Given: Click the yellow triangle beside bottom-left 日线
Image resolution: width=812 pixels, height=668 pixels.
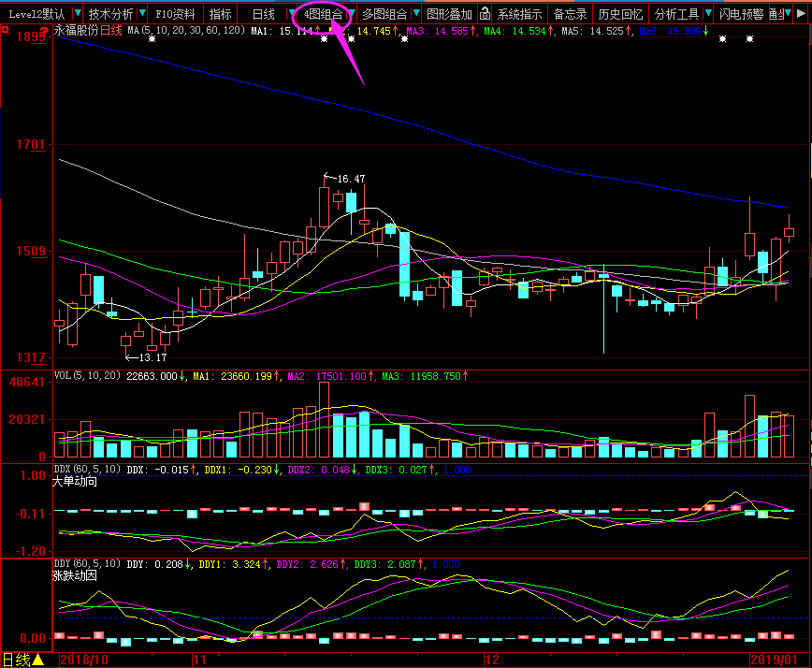Looking at the screenshot, I should (38, 660).
